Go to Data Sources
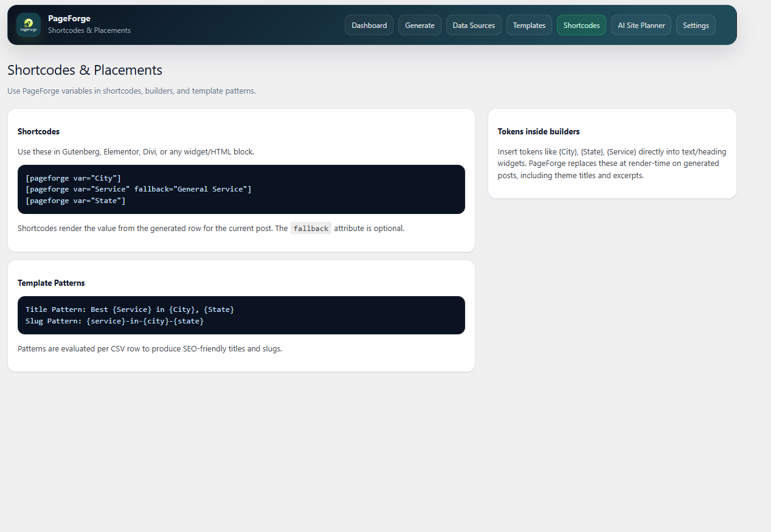Screen dimensions: 771x532 pyautogui.click(x=474, y=25)
